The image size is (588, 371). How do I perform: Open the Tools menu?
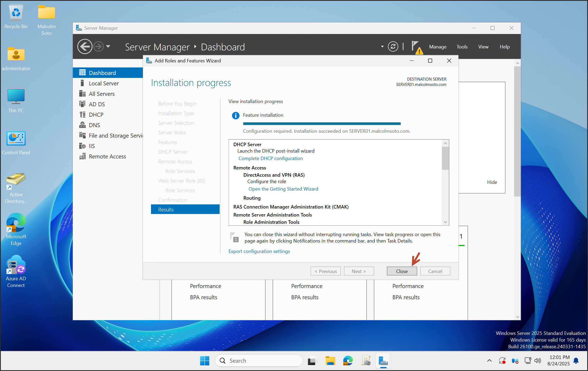(x=462, y=47)
